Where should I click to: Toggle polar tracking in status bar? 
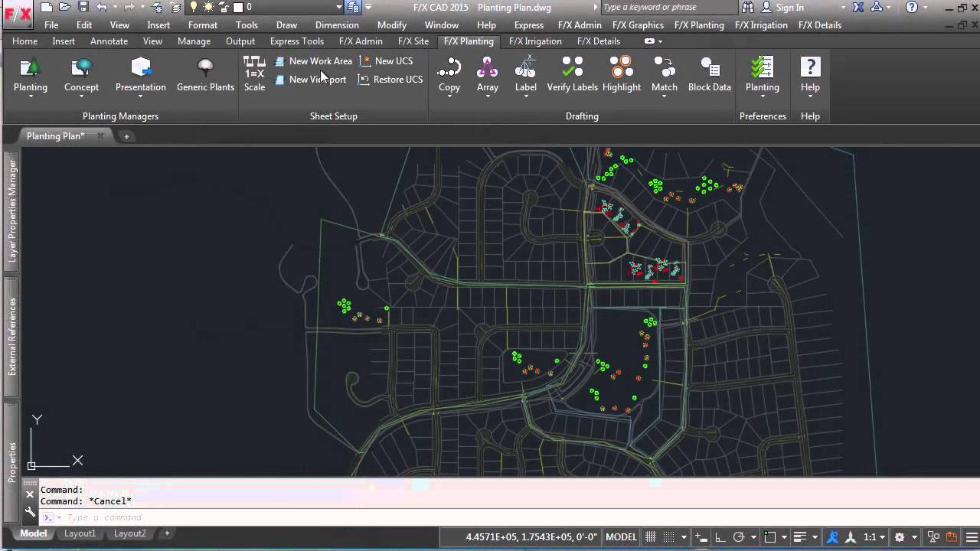click(739, 537)
